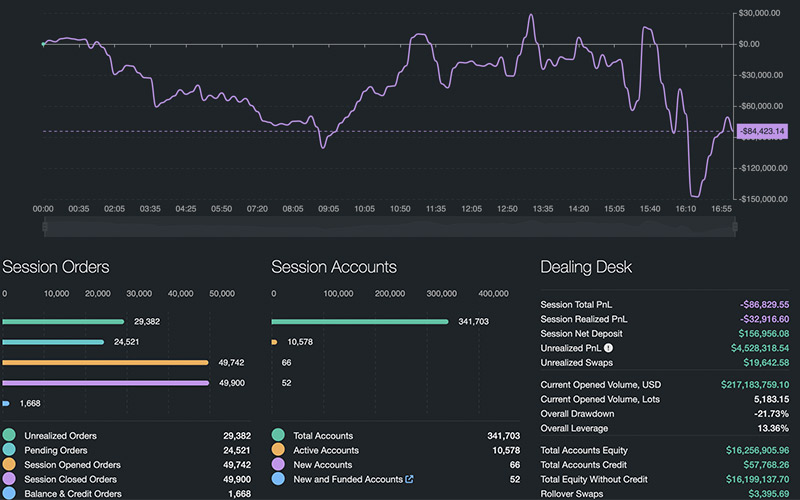Click the left handle of the chart range scrollbar

tap(45, 228)
